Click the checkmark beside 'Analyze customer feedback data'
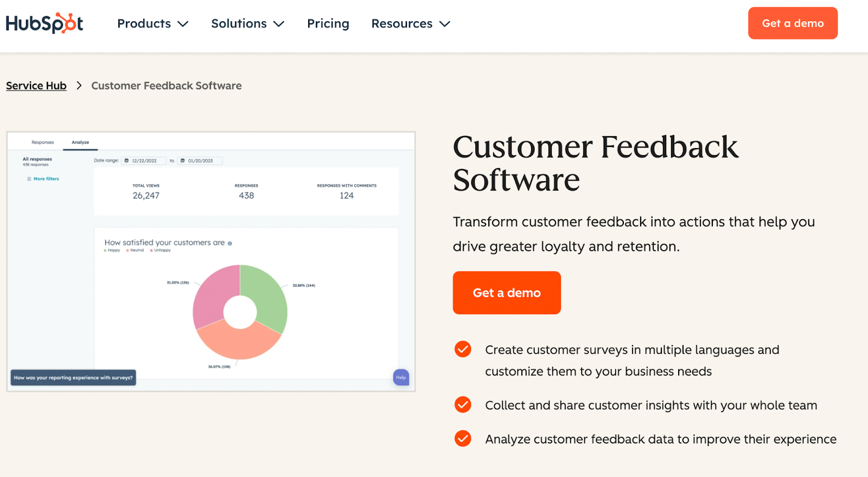The image size is (868, 477). tap(463, 438)
